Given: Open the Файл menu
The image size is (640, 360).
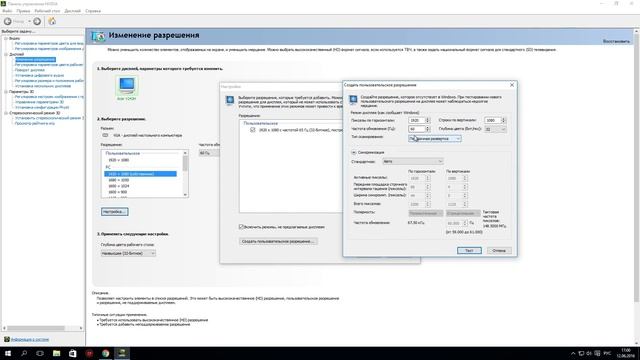Looking at the screenshot, I should tap(7, 11).
